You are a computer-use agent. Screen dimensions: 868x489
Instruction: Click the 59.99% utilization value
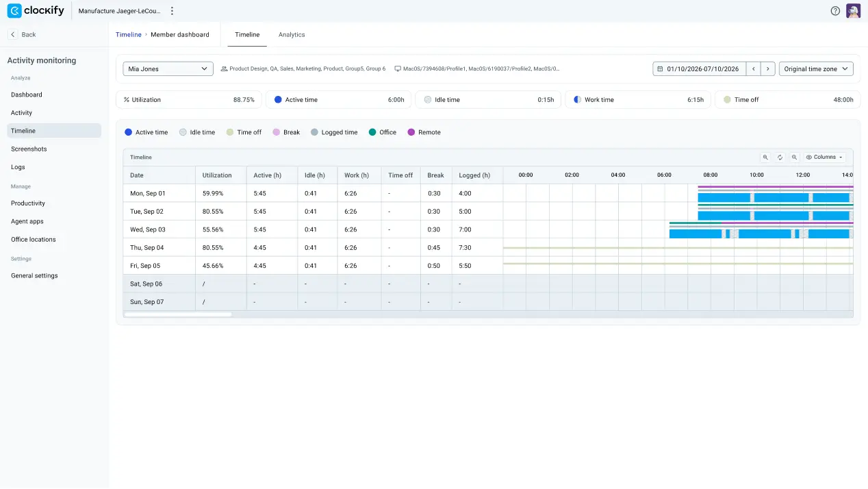coord(213,193)
